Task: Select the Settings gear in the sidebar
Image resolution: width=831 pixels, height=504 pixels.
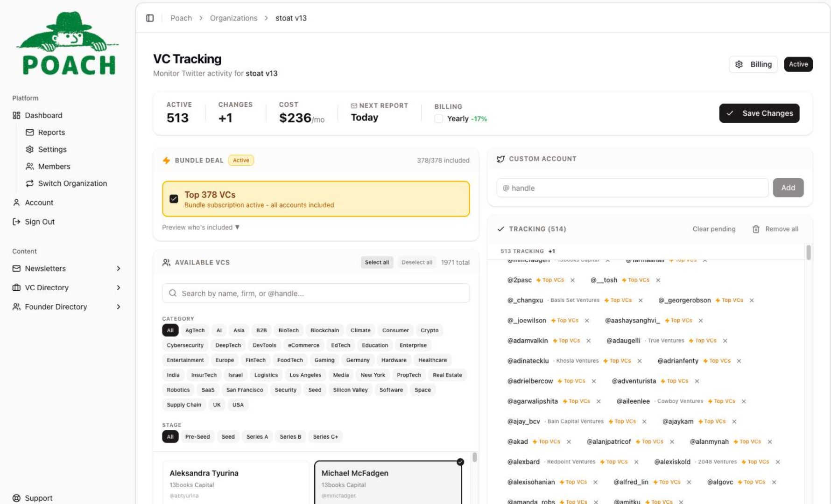Action: (x=30, y=149)
